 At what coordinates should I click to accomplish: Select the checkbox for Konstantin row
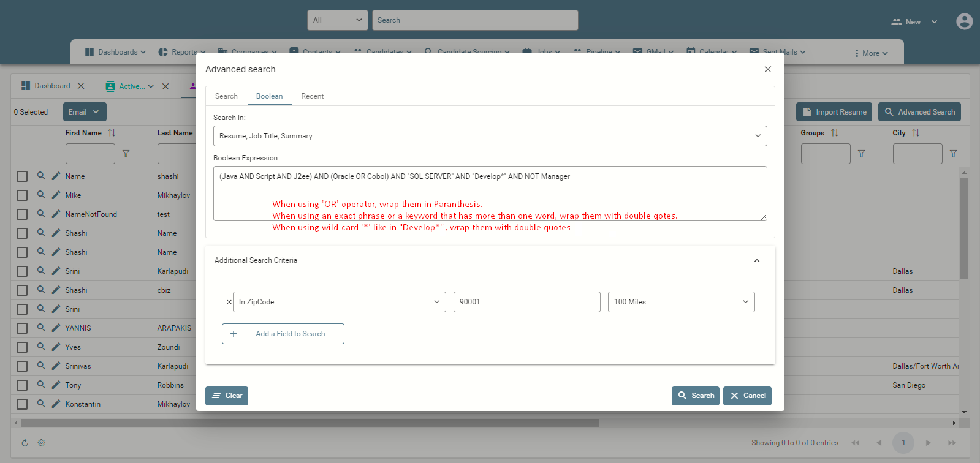tap(22, 404)
